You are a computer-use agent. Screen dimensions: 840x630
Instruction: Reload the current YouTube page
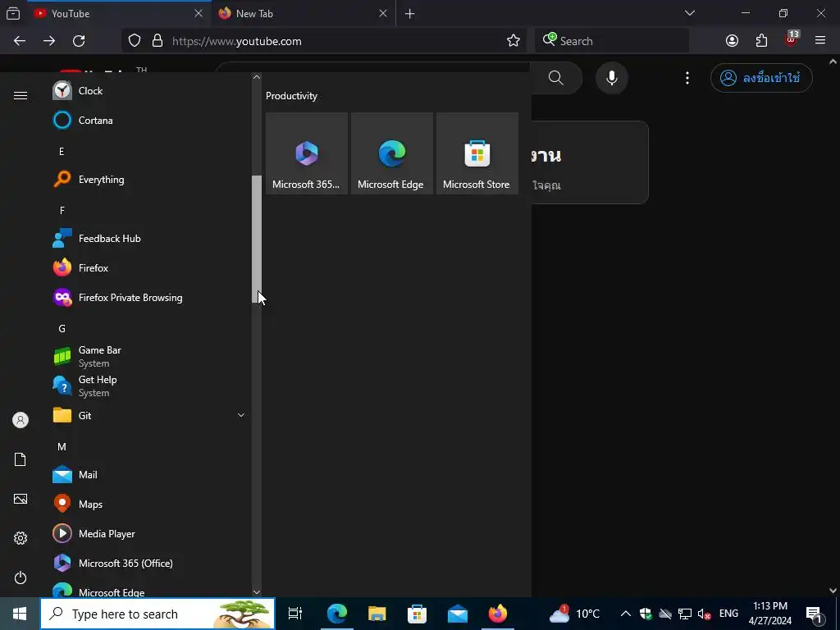79,41
